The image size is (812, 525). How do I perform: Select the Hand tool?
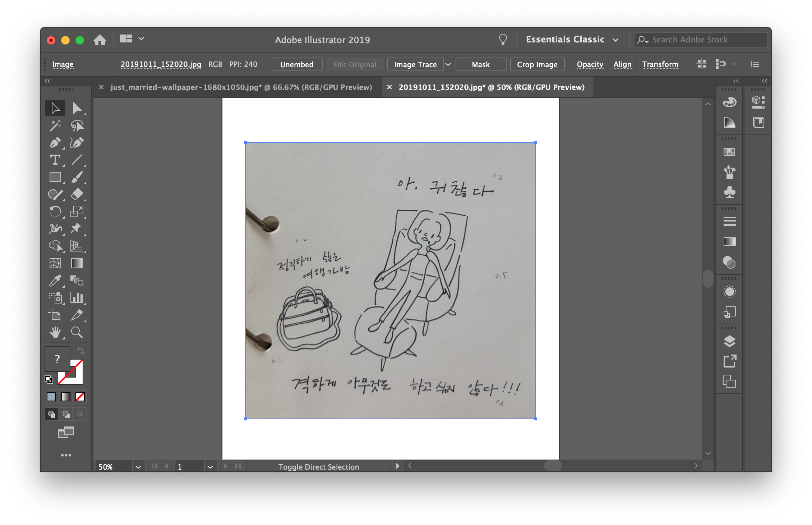coord(55,333)
